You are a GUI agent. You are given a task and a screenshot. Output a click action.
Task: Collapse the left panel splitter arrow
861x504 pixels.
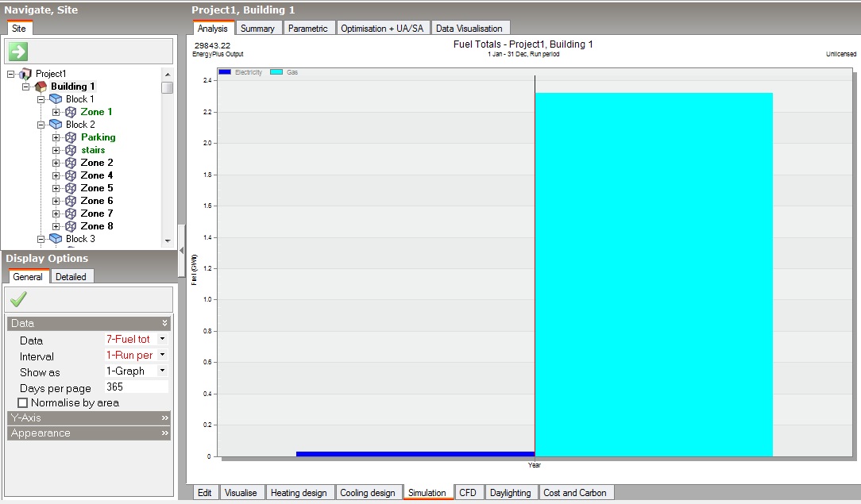click(182, 251)
